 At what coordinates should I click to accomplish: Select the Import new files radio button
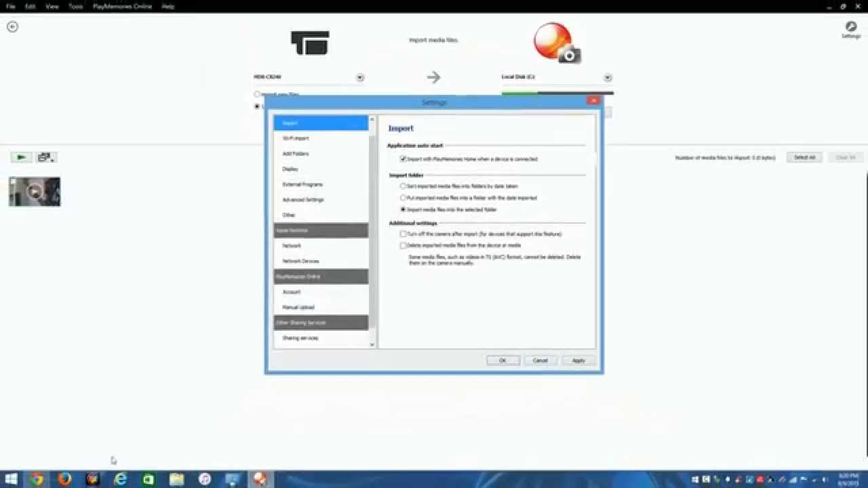click(257, 94)
